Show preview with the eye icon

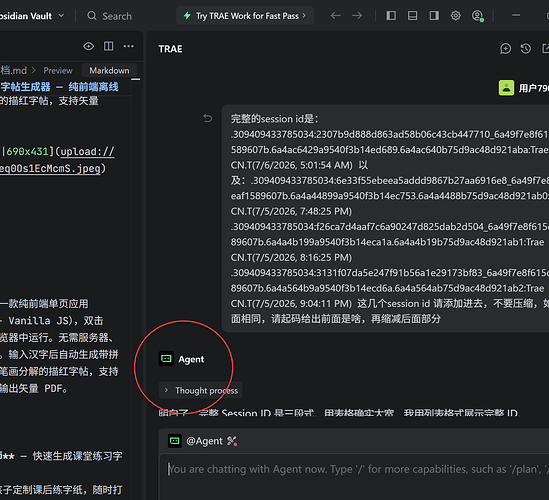89,46
